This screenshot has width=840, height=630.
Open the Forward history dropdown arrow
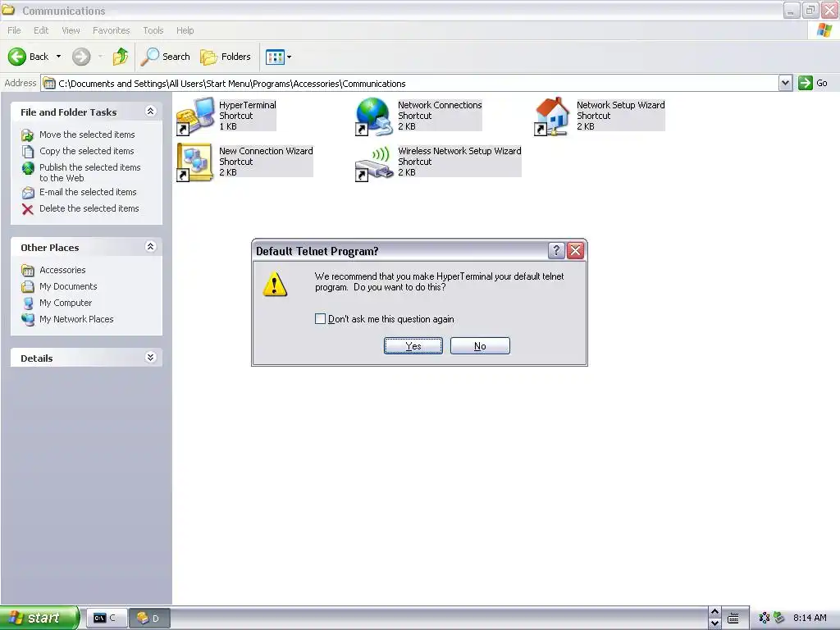(100, 57)
